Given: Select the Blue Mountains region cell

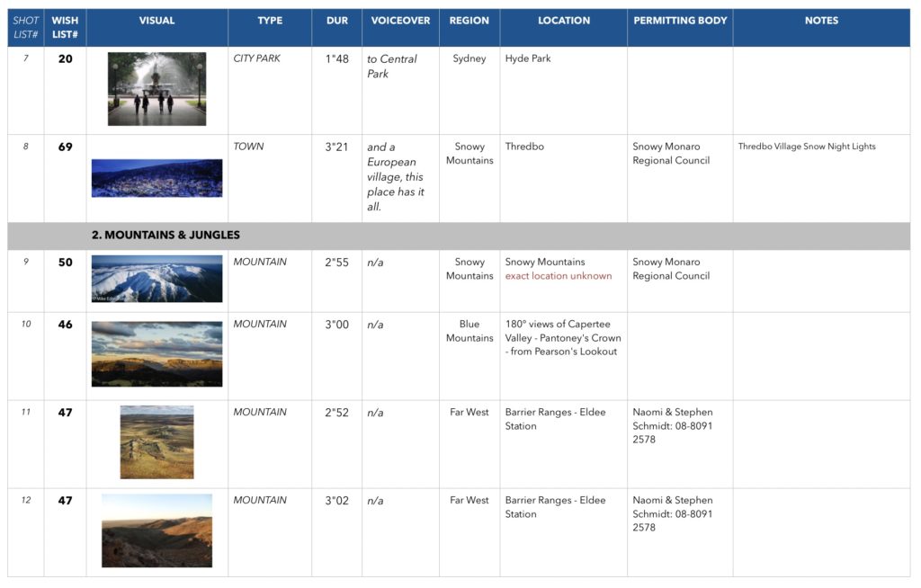Looking at the screenshot, I should (469, 356).
